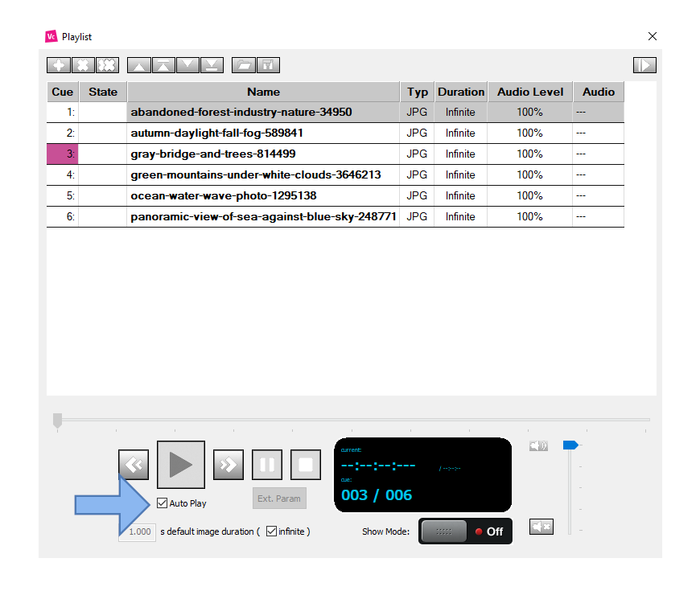This screenshot has width=700, height=591.
Task: Click the blue volume slider handle
Action: point(570,445)
